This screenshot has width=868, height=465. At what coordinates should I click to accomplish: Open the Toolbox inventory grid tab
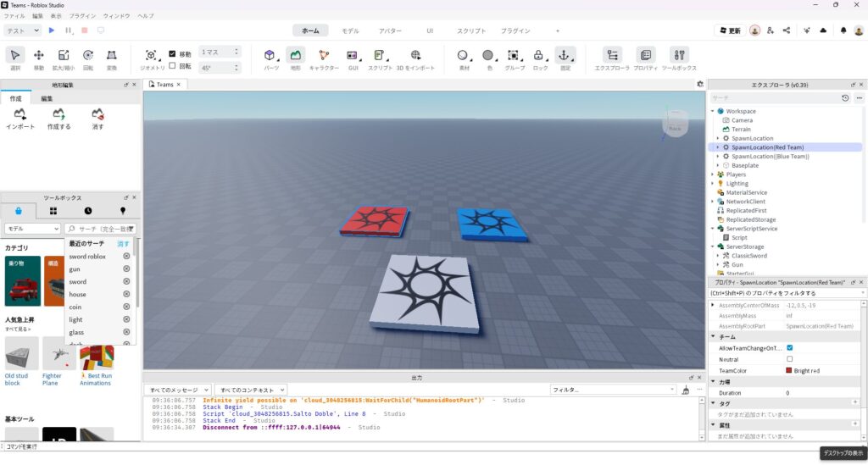pos(53,211)
